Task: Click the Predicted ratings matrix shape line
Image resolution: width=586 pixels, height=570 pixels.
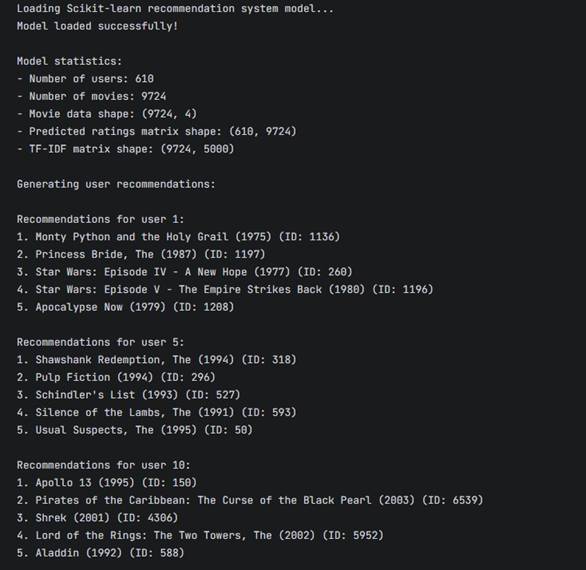Action: tap(157, 132)
